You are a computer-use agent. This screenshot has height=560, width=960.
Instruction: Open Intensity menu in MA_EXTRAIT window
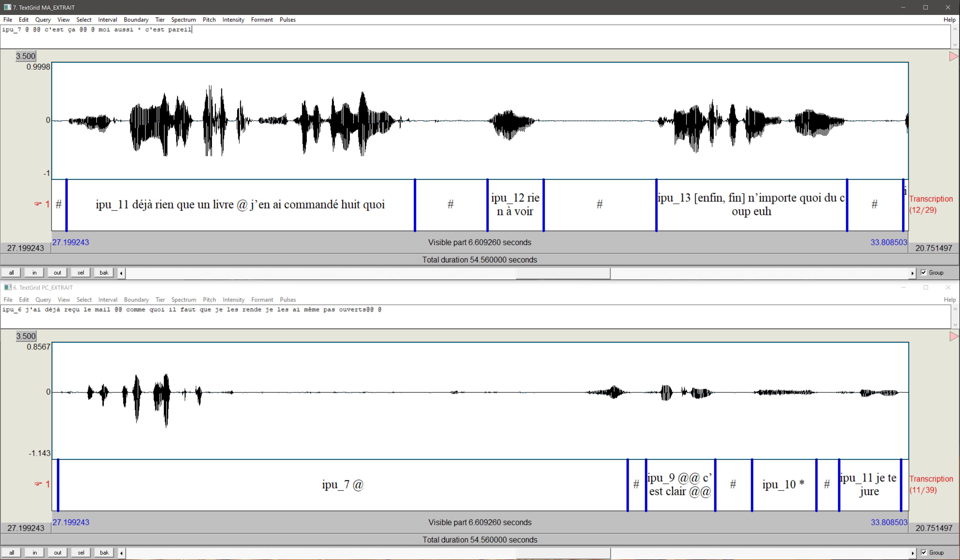click(x=233, y=19)
